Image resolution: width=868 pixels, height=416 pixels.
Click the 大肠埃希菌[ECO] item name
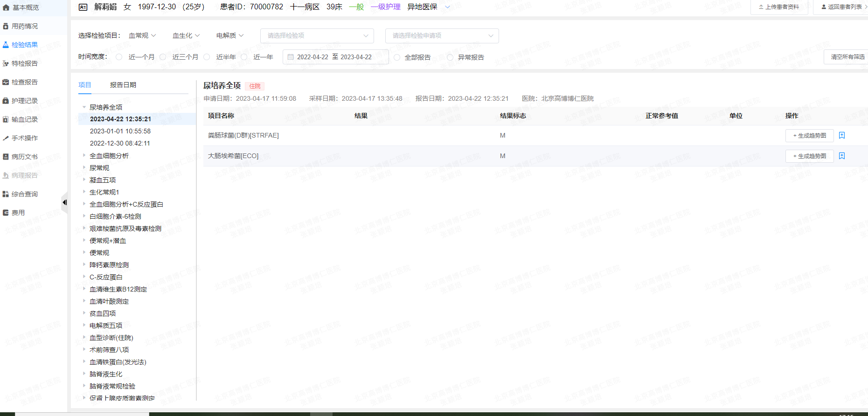(233, 156)
